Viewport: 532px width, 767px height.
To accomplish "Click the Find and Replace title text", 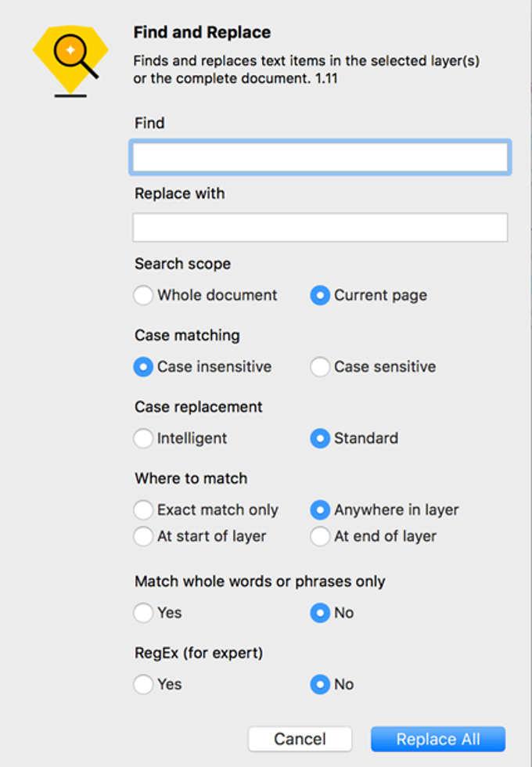I will click(x=202, y=32).
